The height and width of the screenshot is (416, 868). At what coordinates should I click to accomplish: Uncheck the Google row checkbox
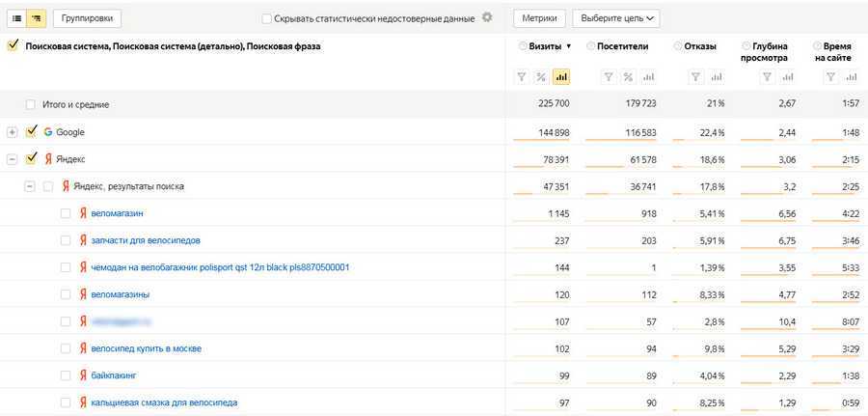tap(32, 131)
